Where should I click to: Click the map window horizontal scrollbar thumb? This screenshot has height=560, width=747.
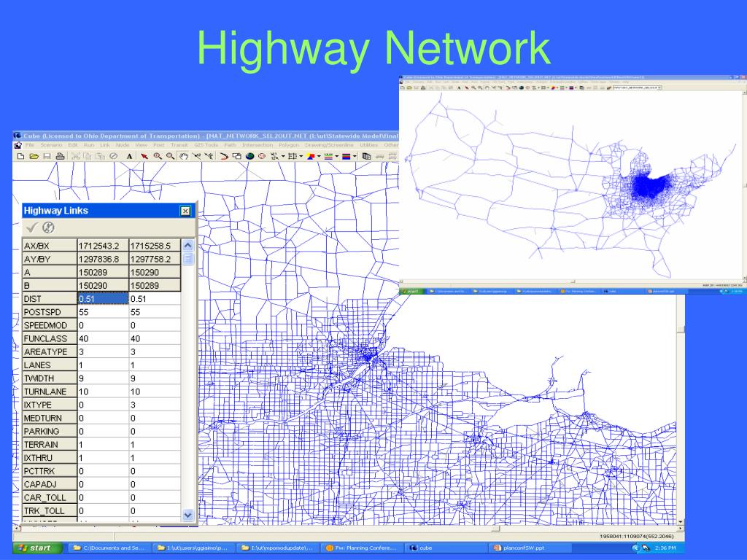[495, 529]
